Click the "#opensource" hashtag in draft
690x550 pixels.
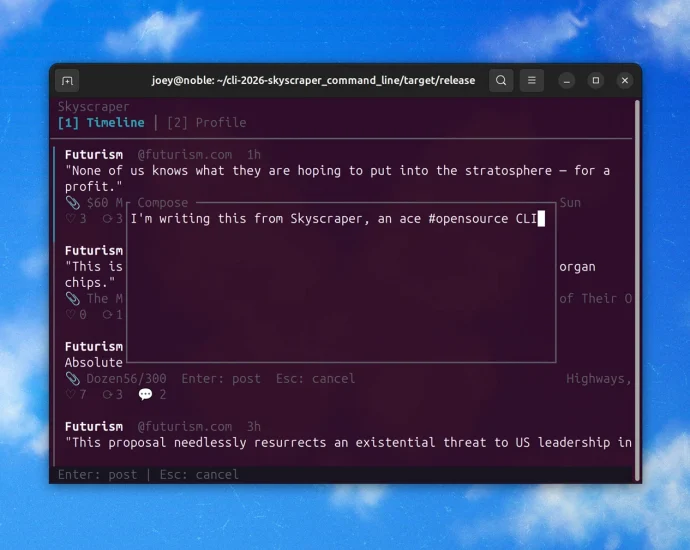point(468,219)
